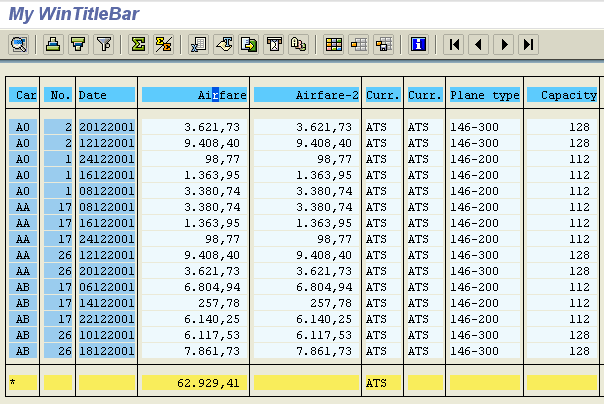This screenshot has height=404, width=604.
Task: Open the Details magnifier icon
Action: [18, 44]
